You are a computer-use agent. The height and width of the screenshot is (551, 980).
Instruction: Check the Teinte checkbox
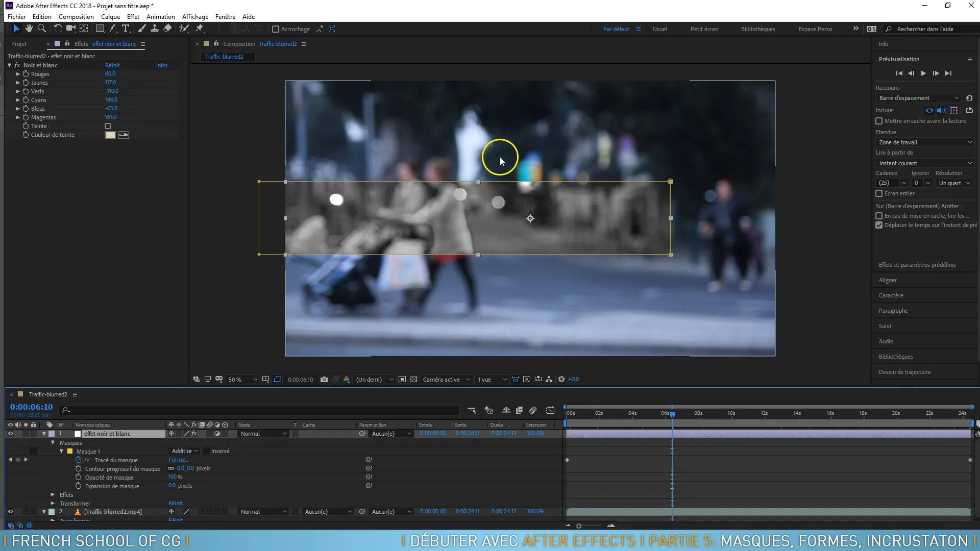[x=108, y=126]
